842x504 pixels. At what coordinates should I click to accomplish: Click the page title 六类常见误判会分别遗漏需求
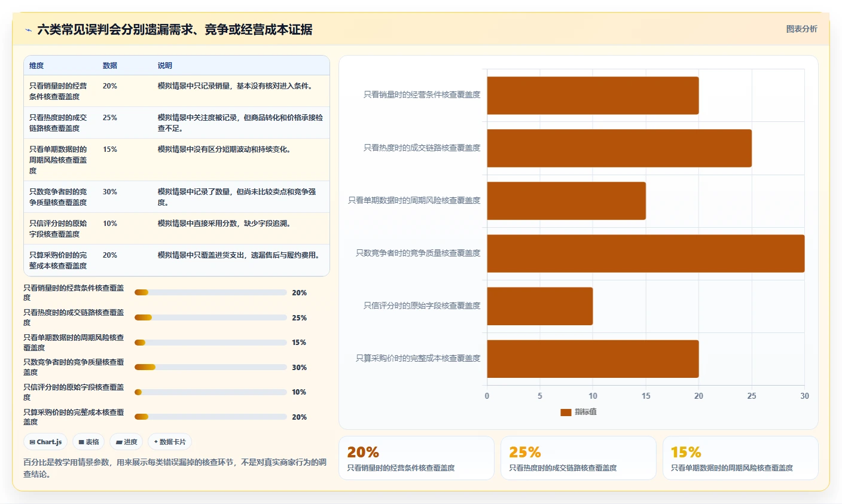175,29
